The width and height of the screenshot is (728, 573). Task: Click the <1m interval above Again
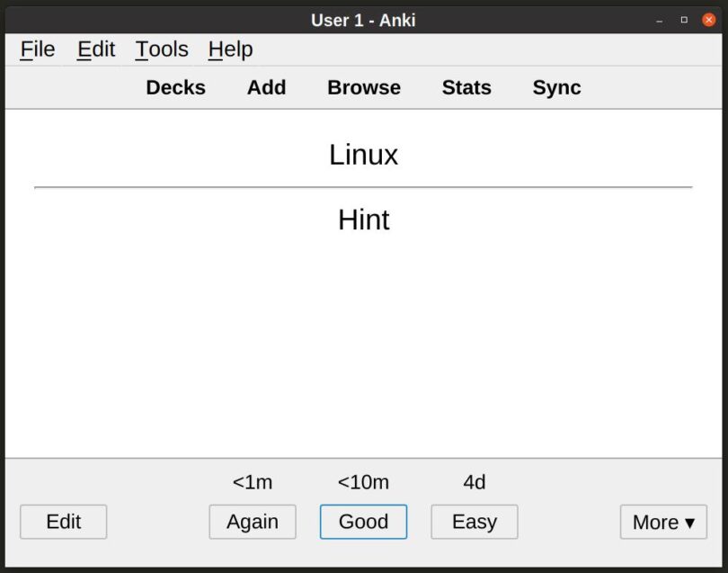[x=253, y=482]
